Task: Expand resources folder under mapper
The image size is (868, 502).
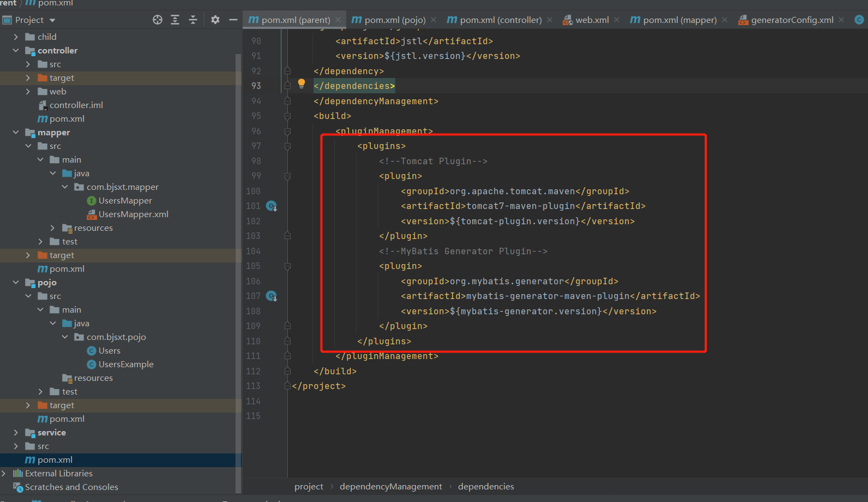Action: coord(53,228)
